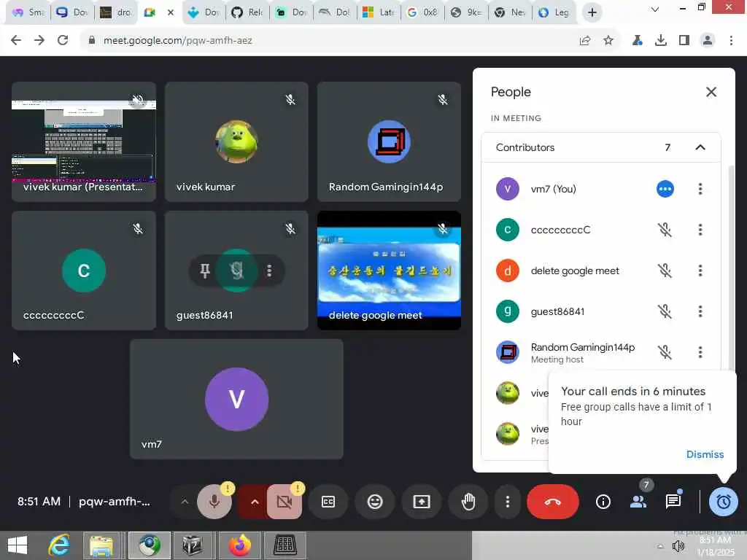Click muted mic icon for guest86841

pos(665,311)
